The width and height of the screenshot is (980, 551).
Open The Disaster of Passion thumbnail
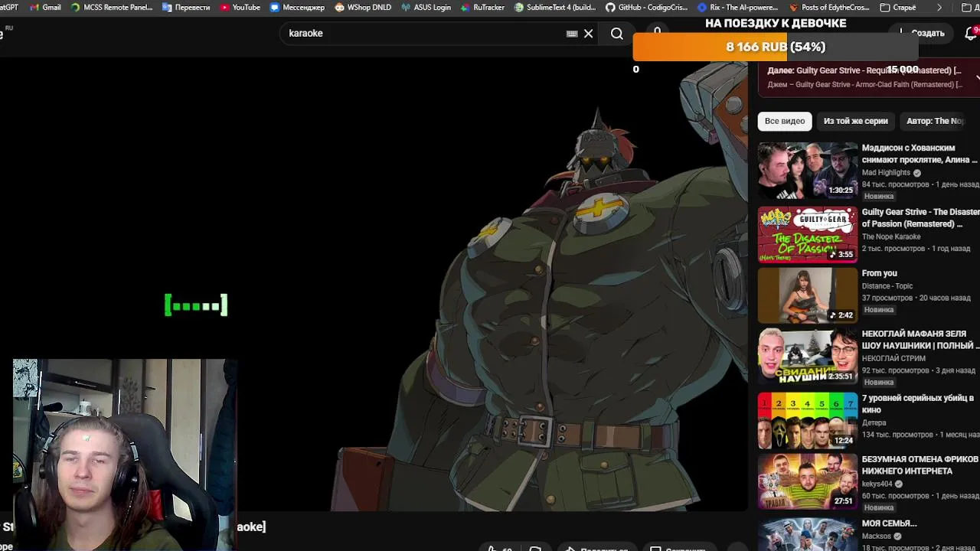(x=808, y=234)
